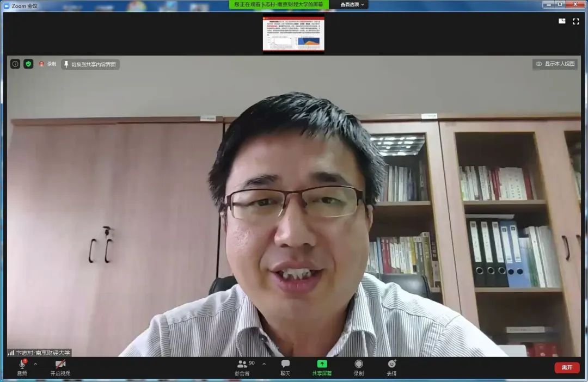Turn on camera with 开启视频
Screen dimensions: 588x382
[x=60, y=367]
